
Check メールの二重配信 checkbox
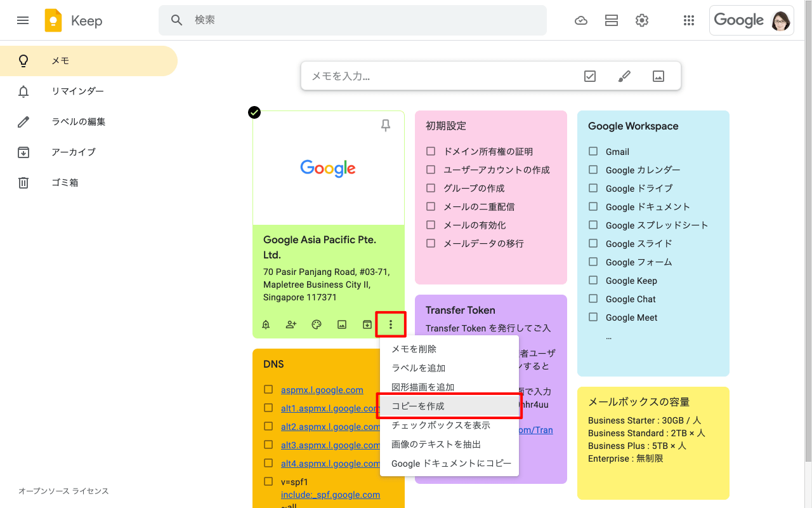431,206
